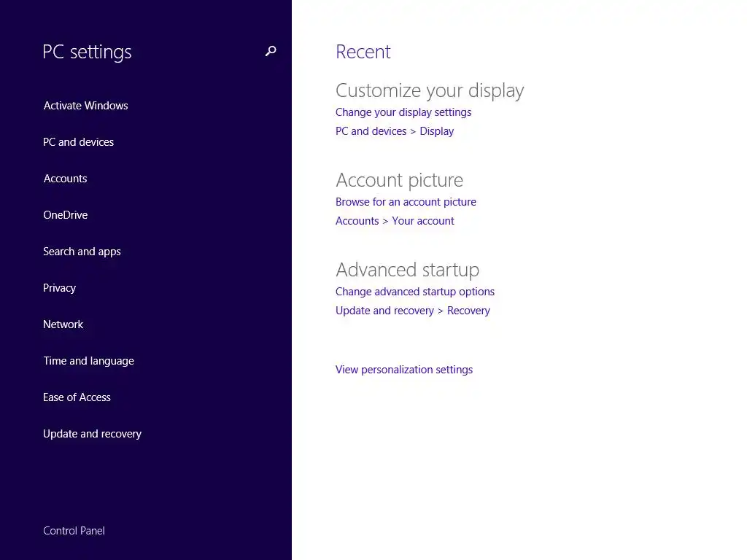Click the Advanced startup heading
The width and height of the screenshot is (747, 560).
(407, 270)
